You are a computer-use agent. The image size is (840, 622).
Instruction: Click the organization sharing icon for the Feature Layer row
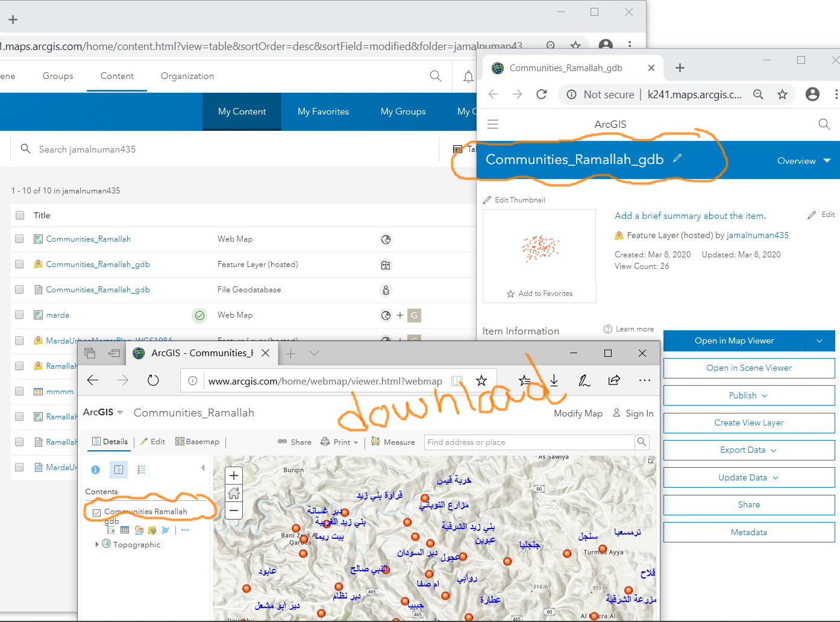pos(386,265)
